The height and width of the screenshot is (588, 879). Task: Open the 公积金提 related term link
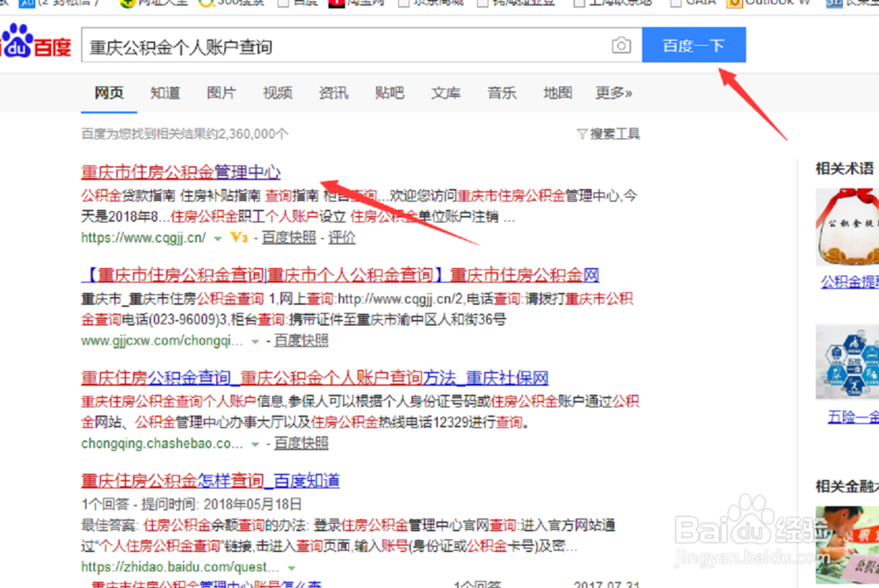(x=850, y=281)
